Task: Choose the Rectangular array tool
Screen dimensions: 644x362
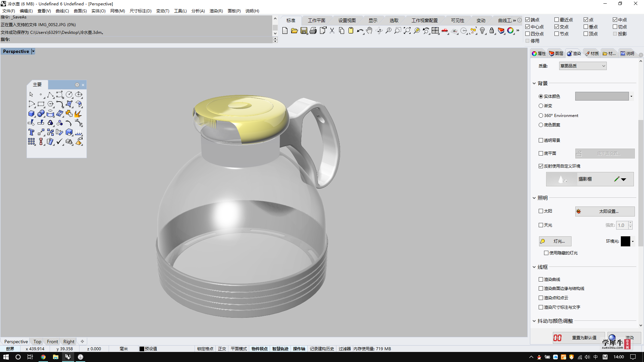Action: [x=31, y=142]
